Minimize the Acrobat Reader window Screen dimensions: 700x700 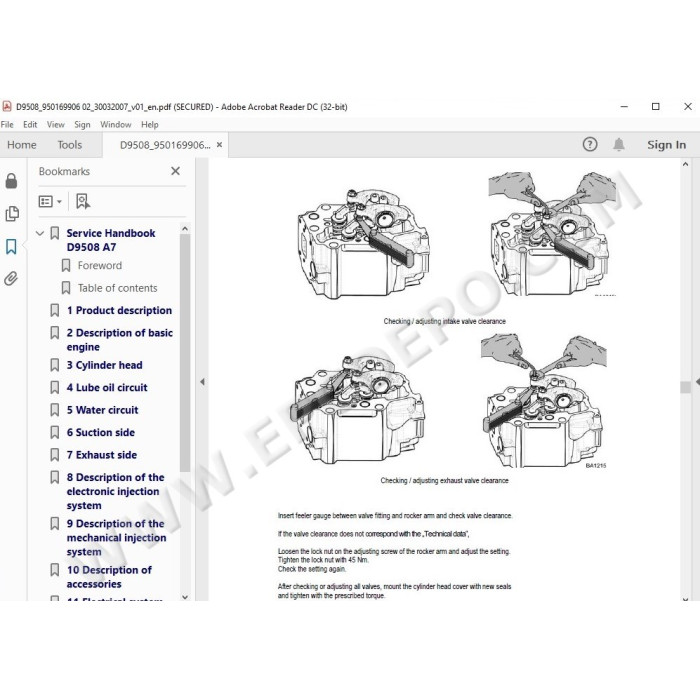point(624,106)
